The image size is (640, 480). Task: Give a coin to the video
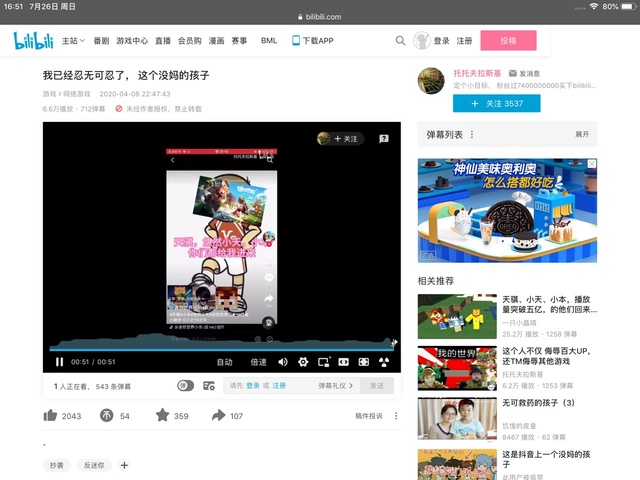pyautogui.click(x=107, y=416)
